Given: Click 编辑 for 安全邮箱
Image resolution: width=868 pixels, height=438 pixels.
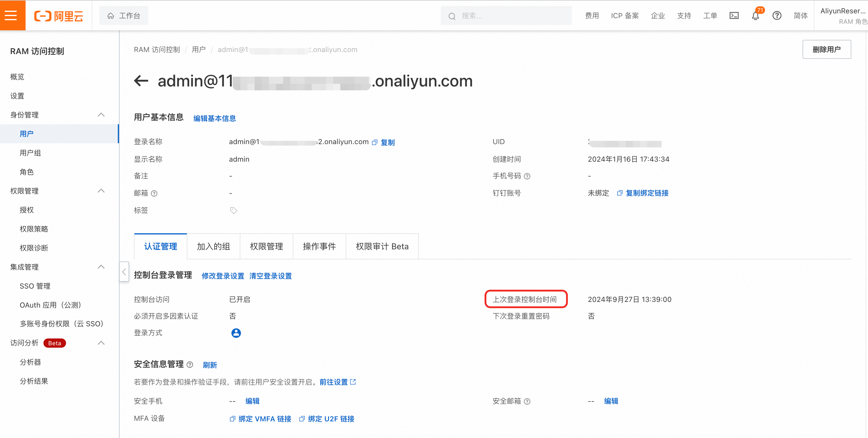Looking at the screenshot, I should coord(611,401).
